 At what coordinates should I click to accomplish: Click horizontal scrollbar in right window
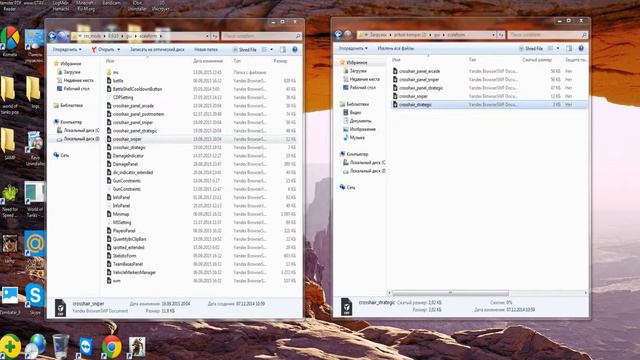point(451,293)
